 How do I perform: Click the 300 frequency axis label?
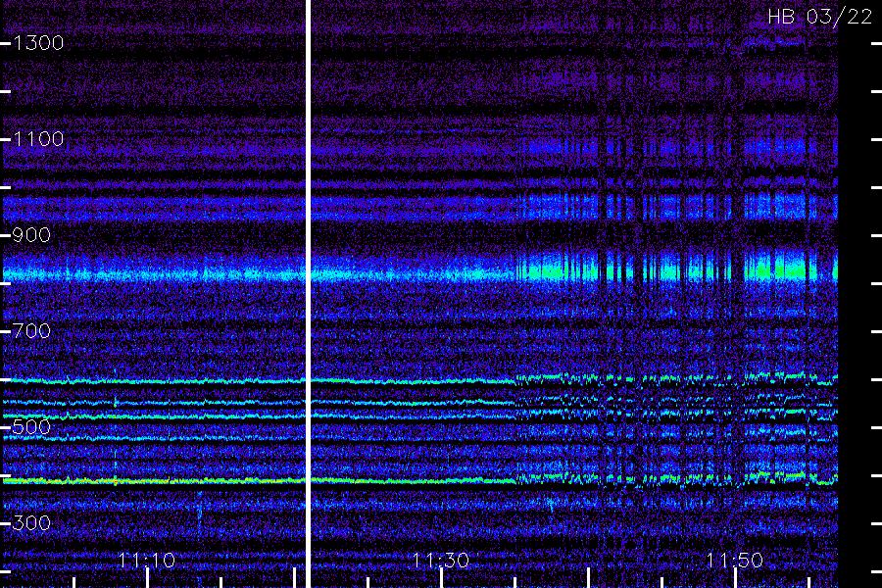[x=31, y=522]
